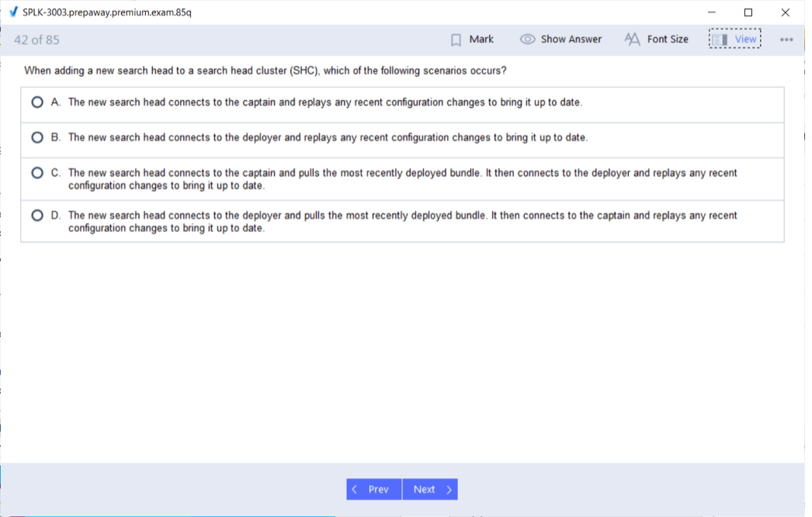Click the "Show Answer" text label
The height and width of the screenshot is (517, 812).
pos(571,40)
